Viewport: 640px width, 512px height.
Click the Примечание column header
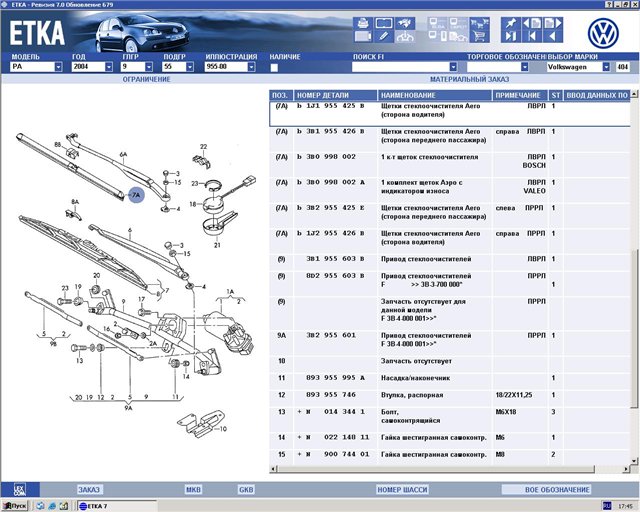click(x=520, y=95)
